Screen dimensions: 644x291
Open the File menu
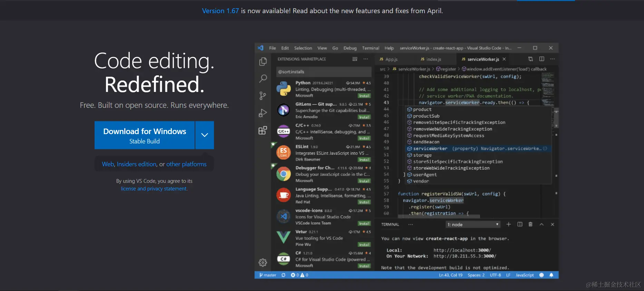coord(273,48)
